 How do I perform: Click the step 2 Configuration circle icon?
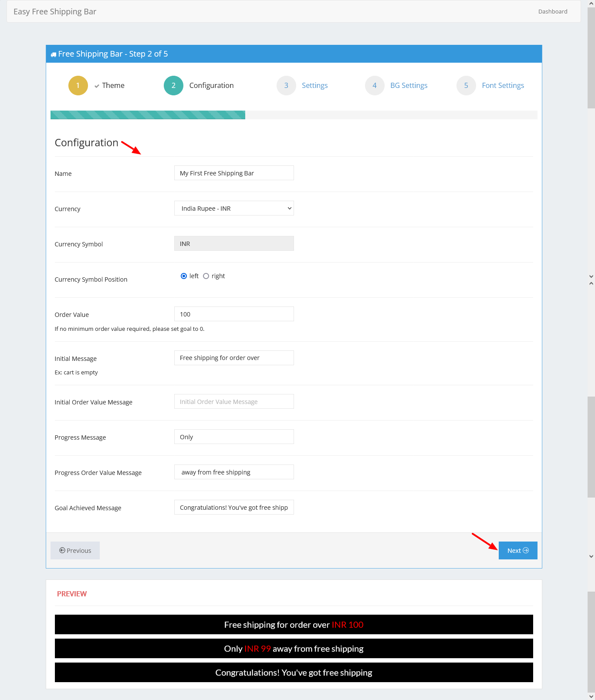coord(173,85)
